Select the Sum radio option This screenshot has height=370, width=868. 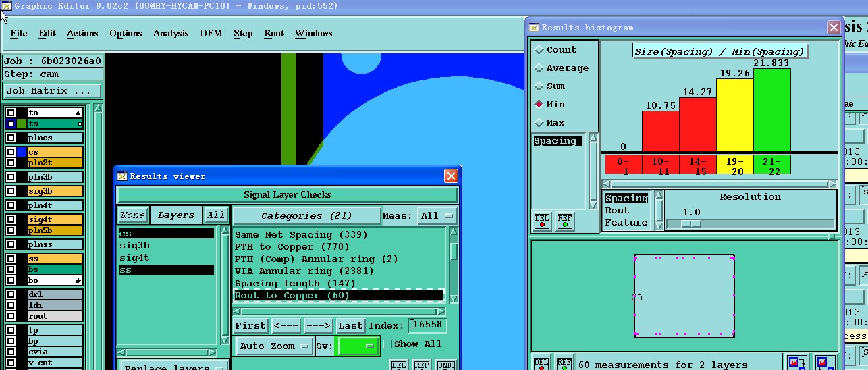pos(539,86)
